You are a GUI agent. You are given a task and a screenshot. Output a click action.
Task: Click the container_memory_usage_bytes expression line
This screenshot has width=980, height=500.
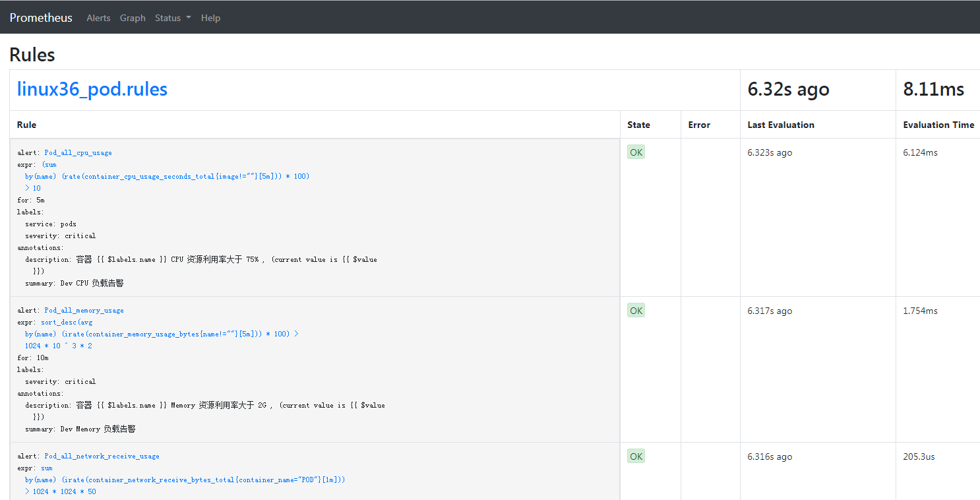pyautogui.click(x=162, y=334)
